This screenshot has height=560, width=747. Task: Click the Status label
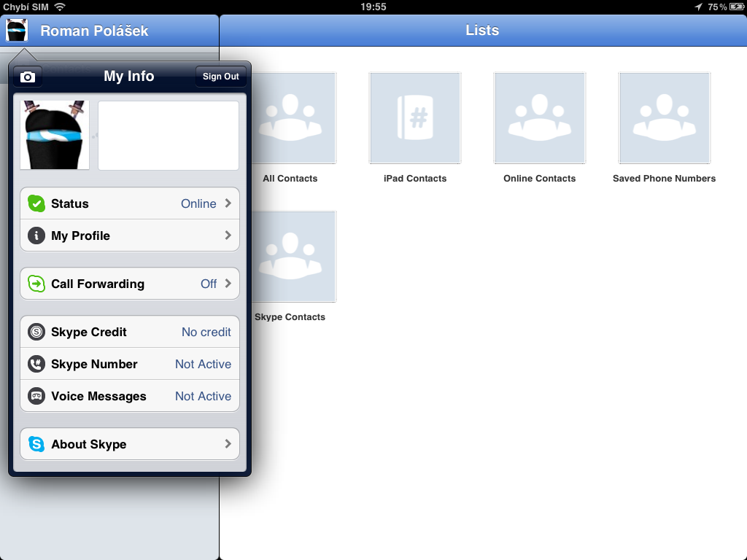point(70,204)
